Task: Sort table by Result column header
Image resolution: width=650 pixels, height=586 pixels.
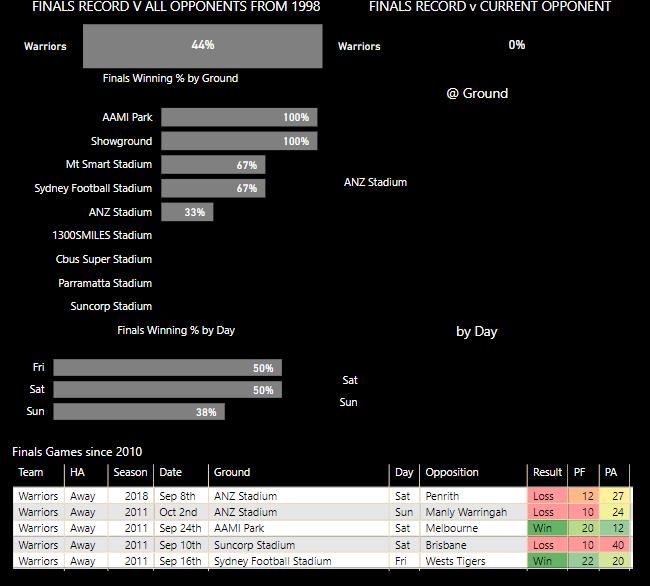Action: pyautogui.click(x=547, y=472)
